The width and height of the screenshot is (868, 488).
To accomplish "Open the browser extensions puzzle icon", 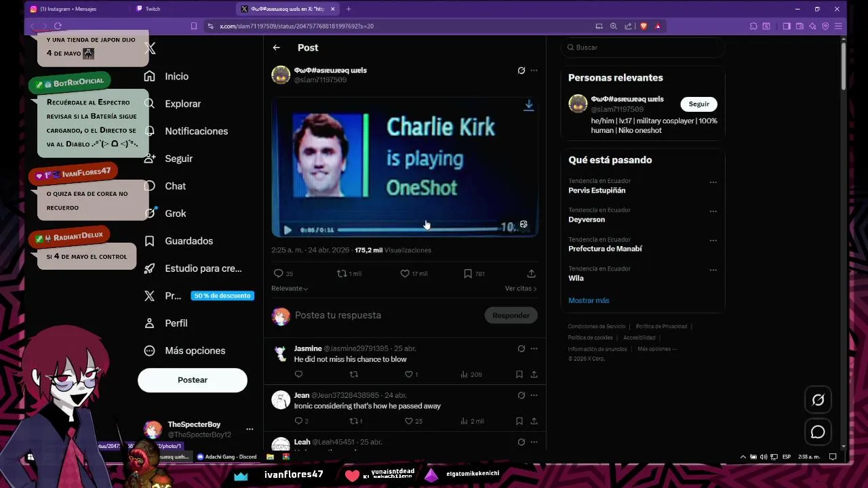I will [x=753, y=26].
